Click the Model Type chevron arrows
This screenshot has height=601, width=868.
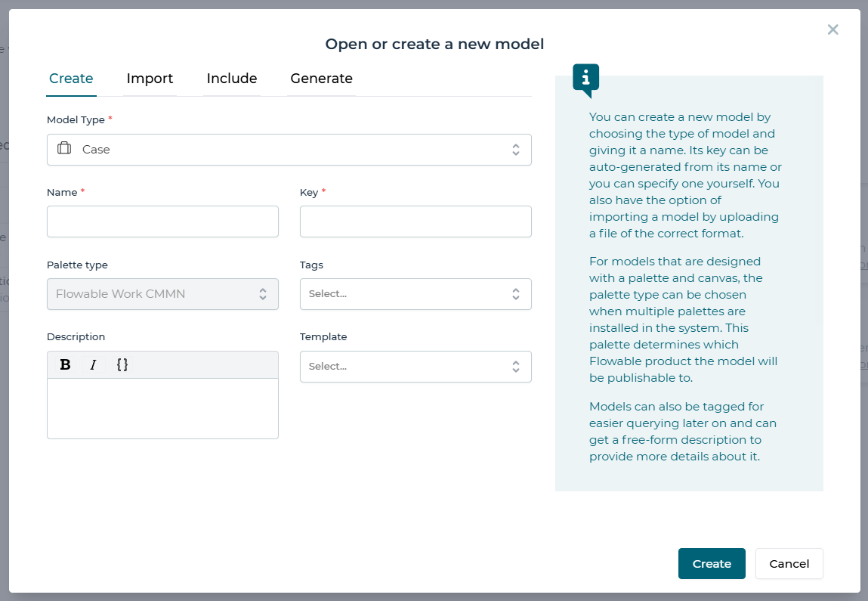tap(515, 150)
